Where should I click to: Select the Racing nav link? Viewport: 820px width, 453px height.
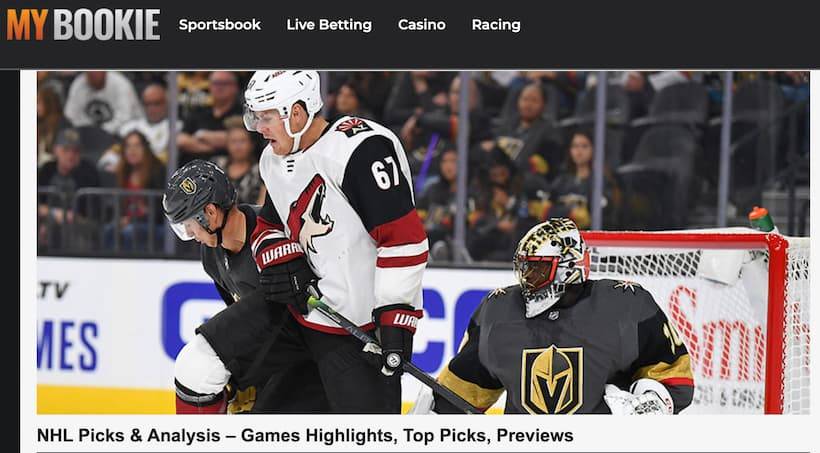click(x=496, y=25)
